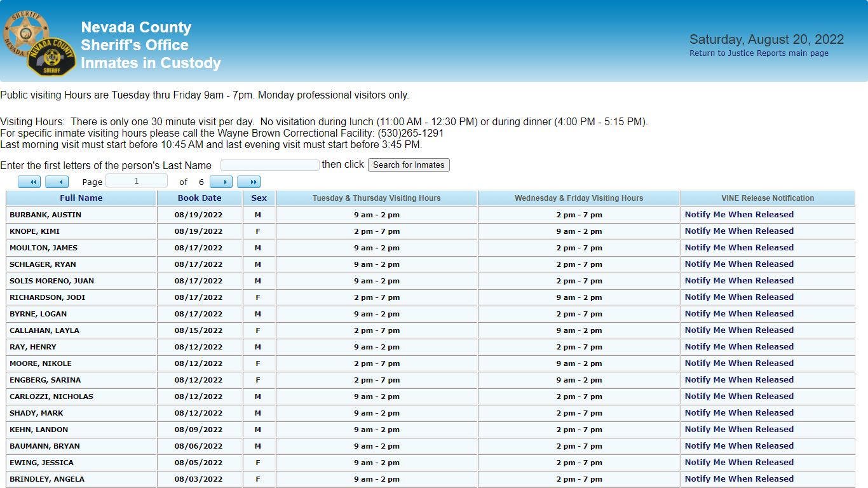Sort by Sex column header
This screenshot has height=488, width=868.
tap(259, 198)
